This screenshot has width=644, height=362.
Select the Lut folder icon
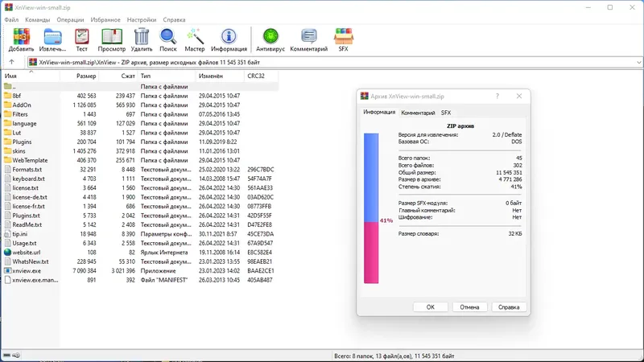click(8, 133)
